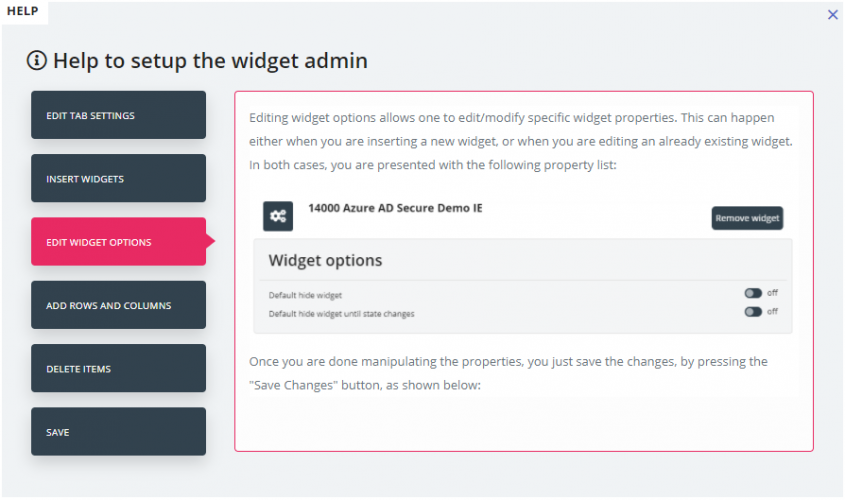The height and width of the screenshot is (500, 845).
Task: Close the help dialog with the X
Action: pyautogui.click(x=833, y=15)
